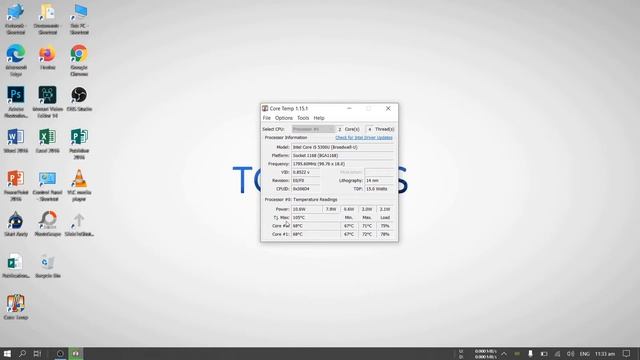
Task: Click the Power value 10.6W
Action: pos(307,209)
